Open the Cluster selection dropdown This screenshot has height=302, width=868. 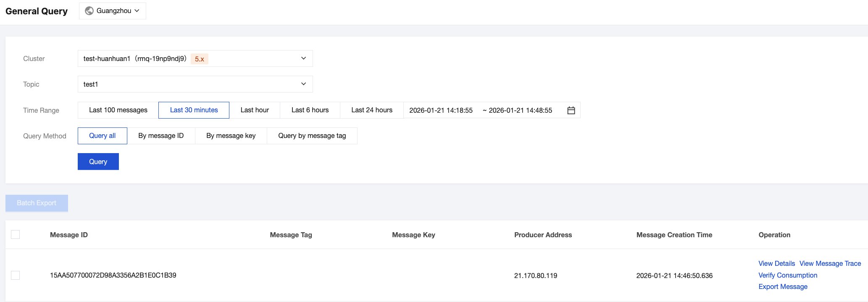click(x=195, y=58)
